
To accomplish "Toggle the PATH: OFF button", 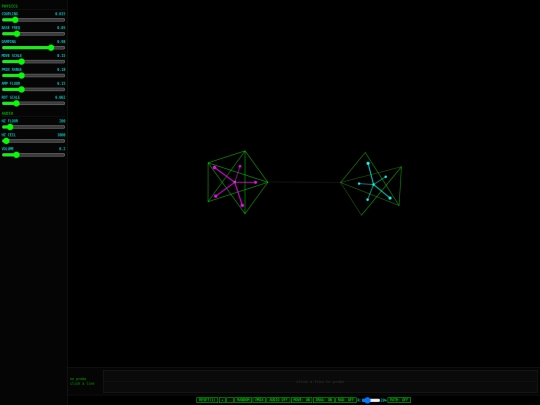I will 399,400.
